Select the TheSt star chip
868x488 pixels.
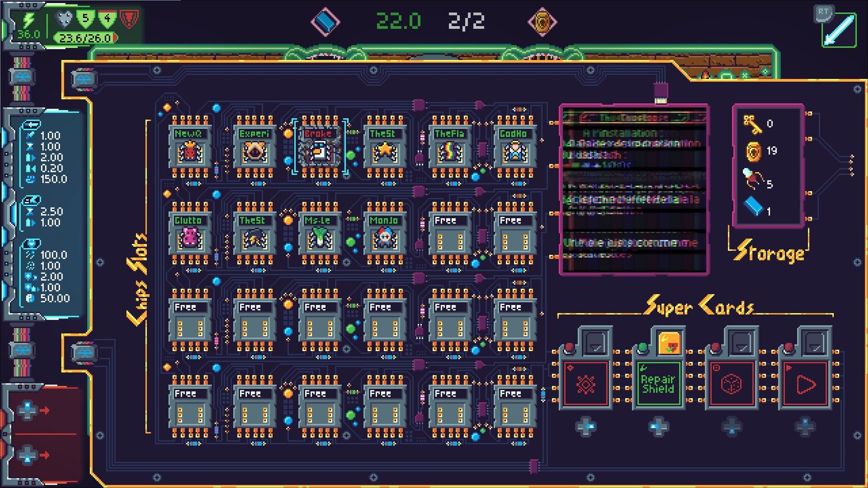385,147
